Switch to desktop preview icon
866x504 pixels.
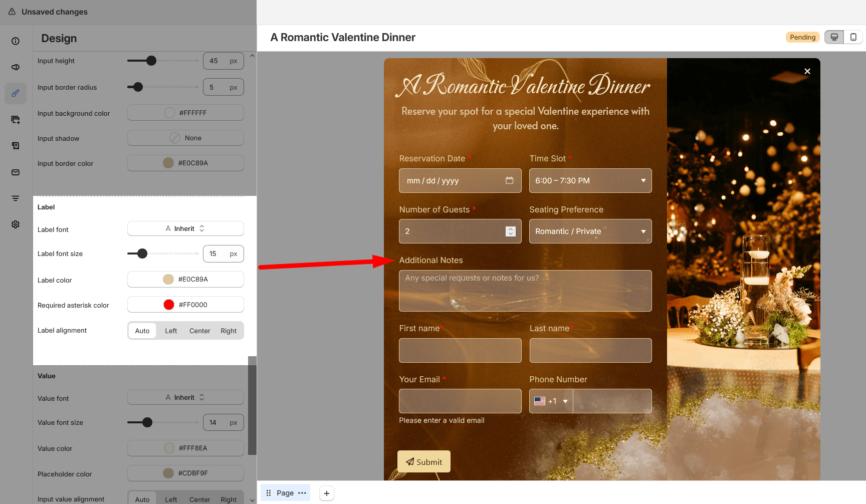pos(834,37)
